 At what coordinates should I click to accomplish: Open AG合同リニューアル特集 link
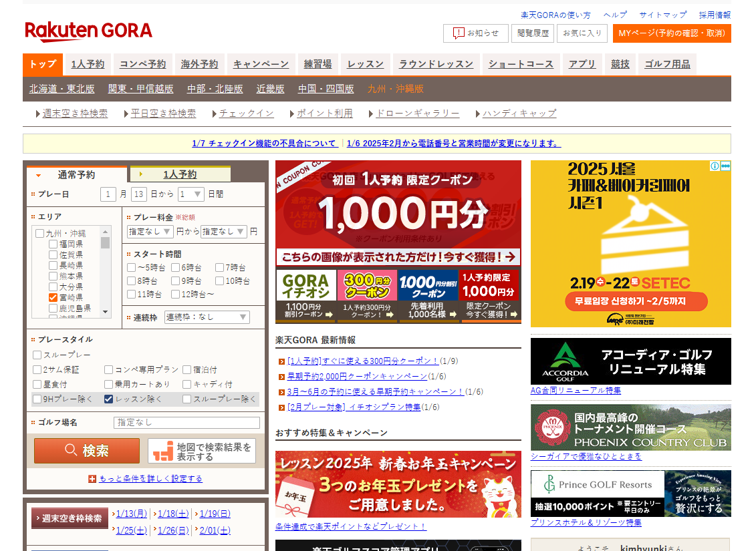point(576,391)
